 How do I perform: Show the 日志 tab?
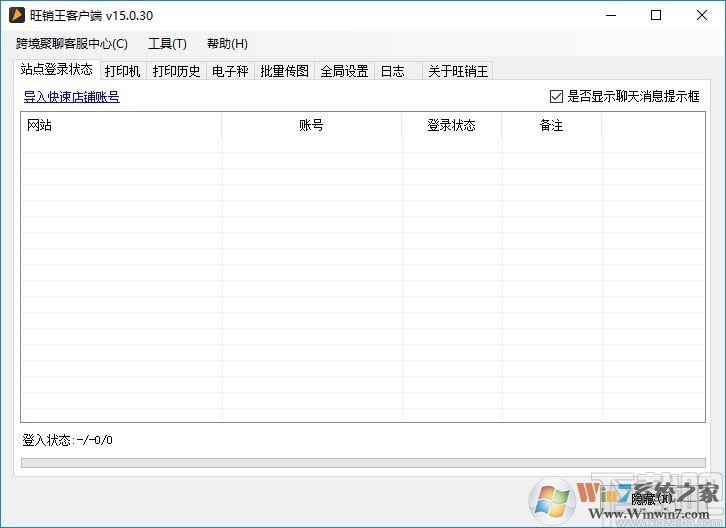(x=398, y=71)
